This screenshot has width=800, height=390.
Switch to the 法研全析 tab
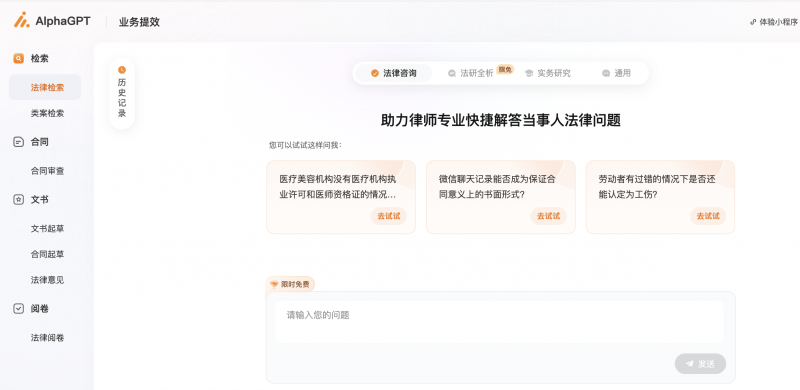(x=471, y=73)
